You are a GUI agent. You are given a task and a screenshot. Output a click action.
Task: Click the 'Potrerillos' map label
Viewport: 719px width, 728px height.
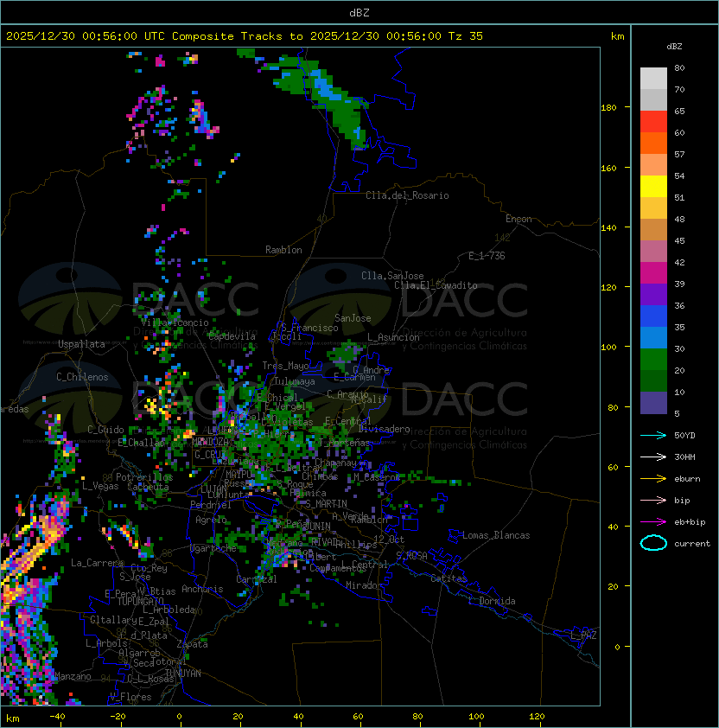coord(144,477)
